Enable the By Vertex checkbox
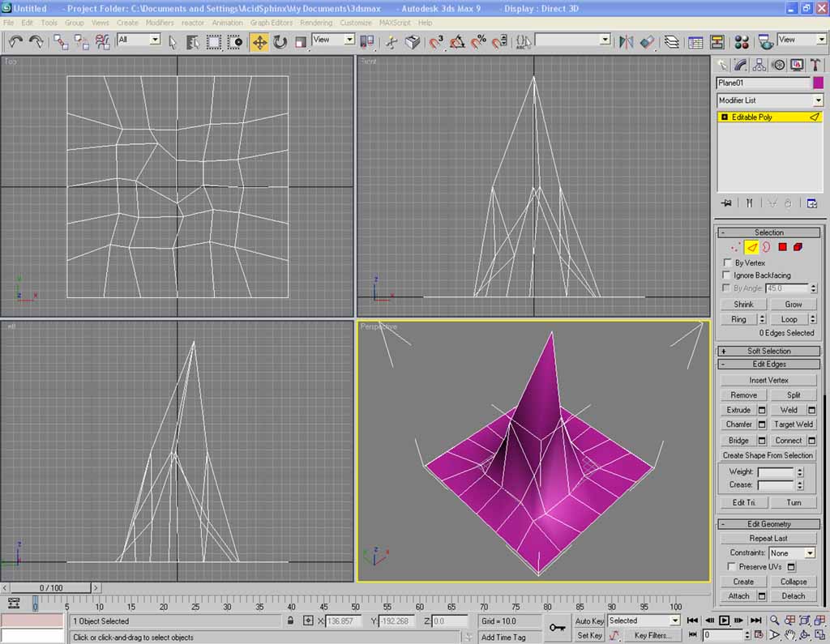The image size is (830, 644). [x=727, y=263]
